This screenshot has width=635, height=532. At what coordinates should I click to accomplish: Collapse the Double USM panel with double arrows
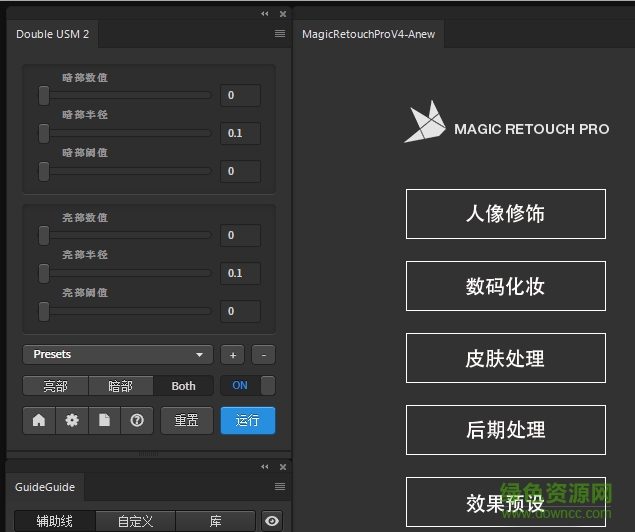click(265, 14)
